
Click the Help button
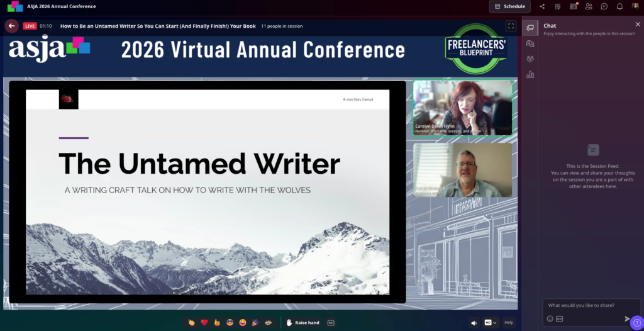tap(509, 323)
